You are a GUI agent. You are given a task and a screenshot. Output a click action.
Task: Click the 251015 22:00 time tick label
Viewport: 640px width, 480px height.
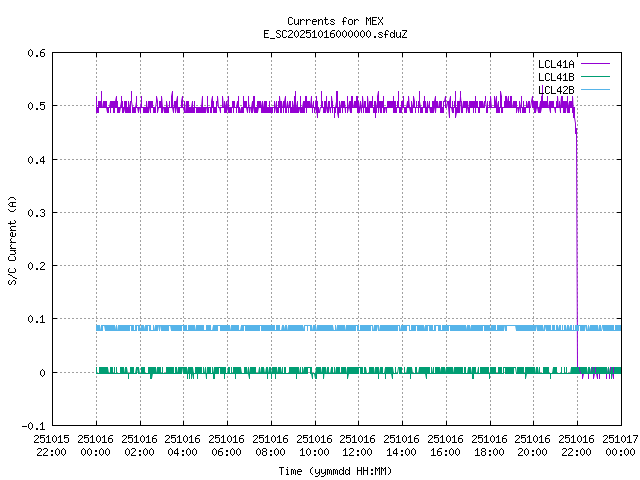pyautogui.click(x=52, y=445)
